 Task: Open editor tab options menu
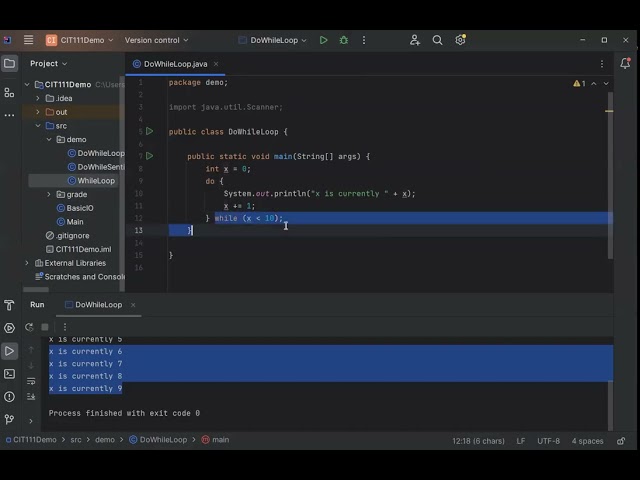click(x=602, y=64)
